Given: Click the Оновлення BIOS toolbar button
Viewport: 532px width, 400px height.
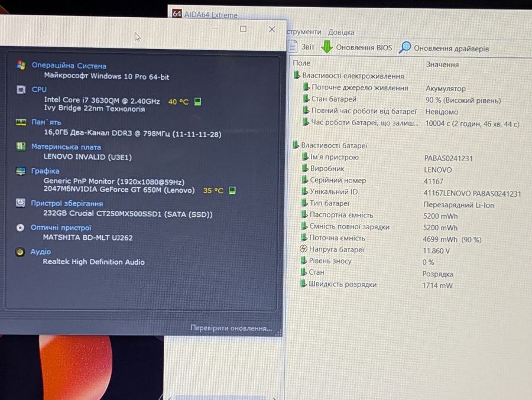Looking at the screenshot, I should [357, 47].
